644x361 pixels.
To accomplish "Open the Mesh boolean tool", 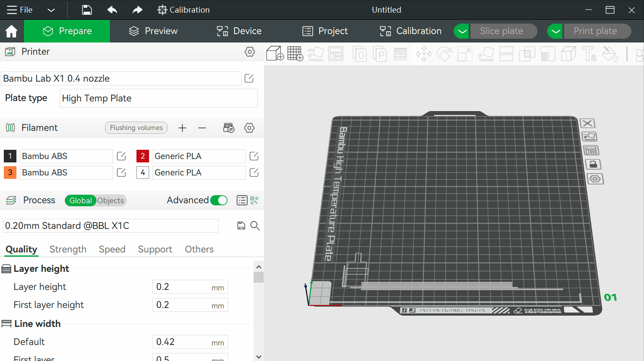I will [x=527, y=54].
